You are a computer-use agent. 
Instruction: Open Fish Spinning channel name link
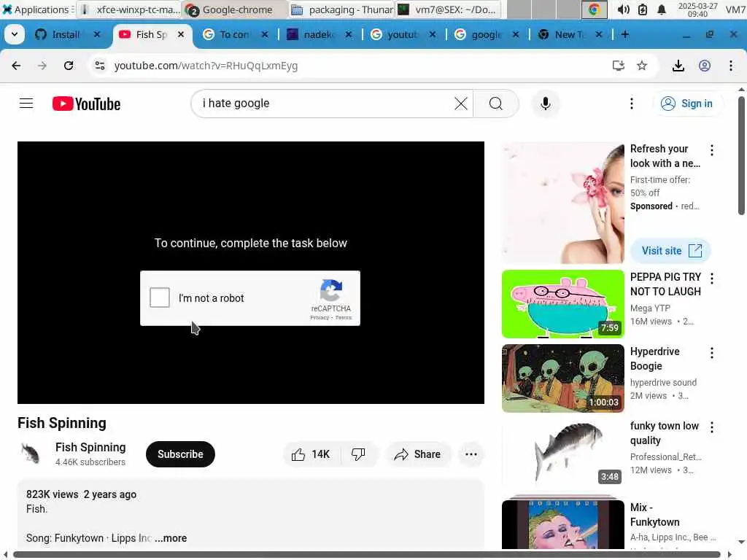pyautogui.click(x=90, y=447)
